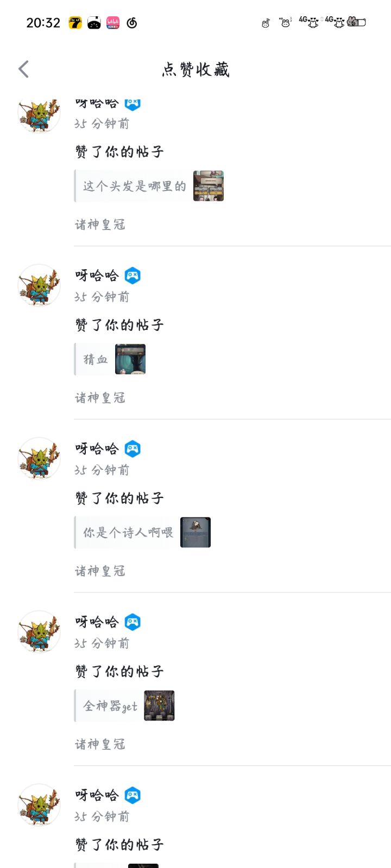
Task: Open avatar beside the 猪血 post notification
Action: coord(39,285)
